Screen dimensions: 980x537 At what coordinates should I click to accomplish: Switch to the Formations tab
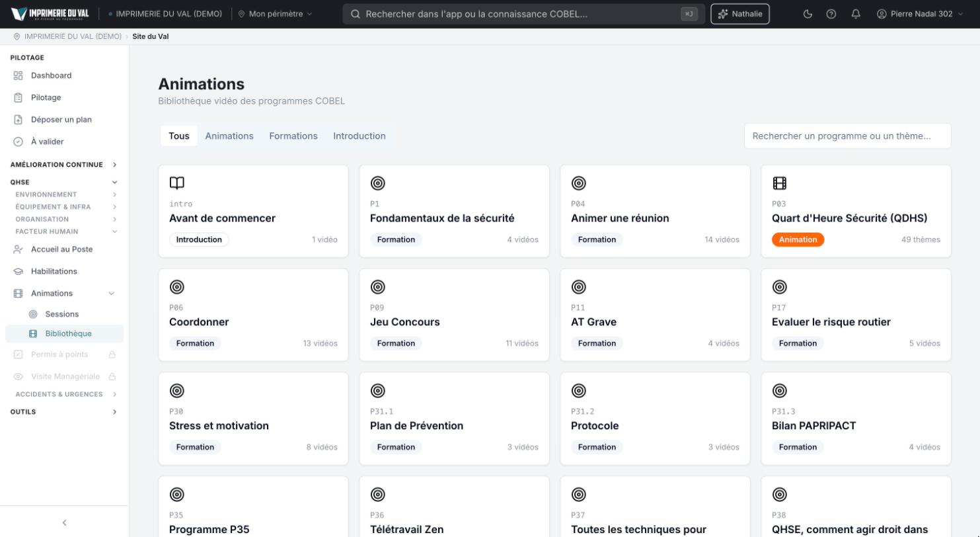coord(293,136)
